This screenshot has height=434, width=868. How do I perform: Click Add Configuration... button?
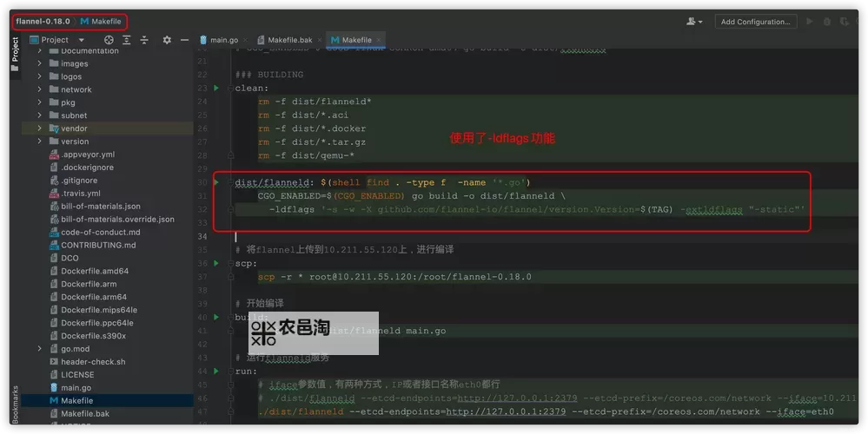756,22
